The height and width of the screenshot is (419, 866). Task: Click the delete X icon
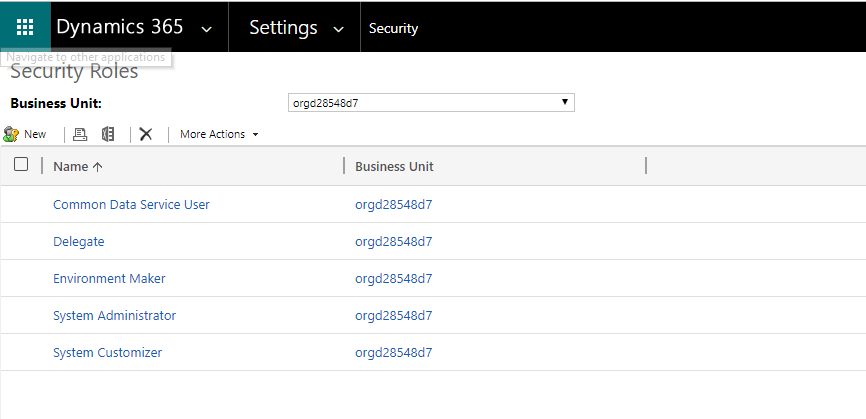pyautogui.click(x=146, y=134)
